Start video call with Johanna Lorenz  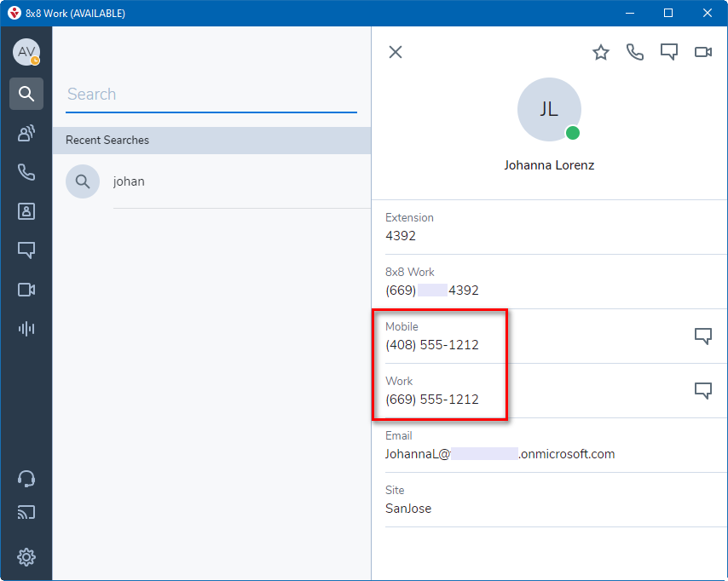click(x=703, y=53)
